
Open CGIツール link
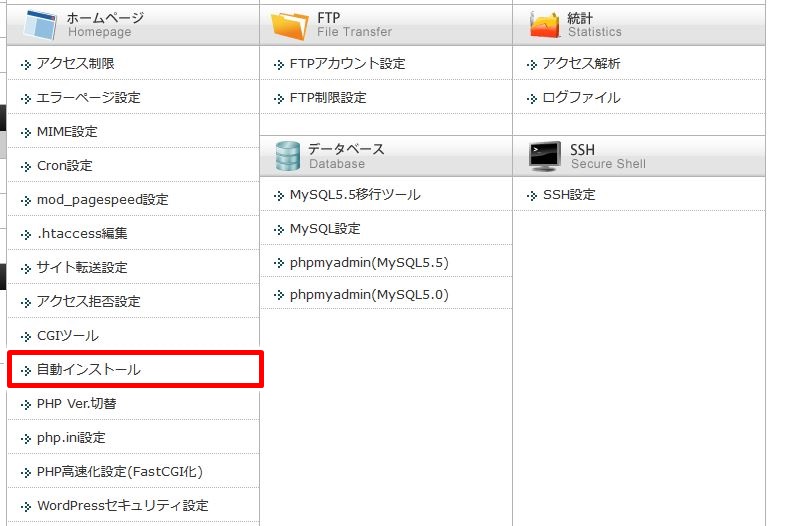(x=68, y=336)
